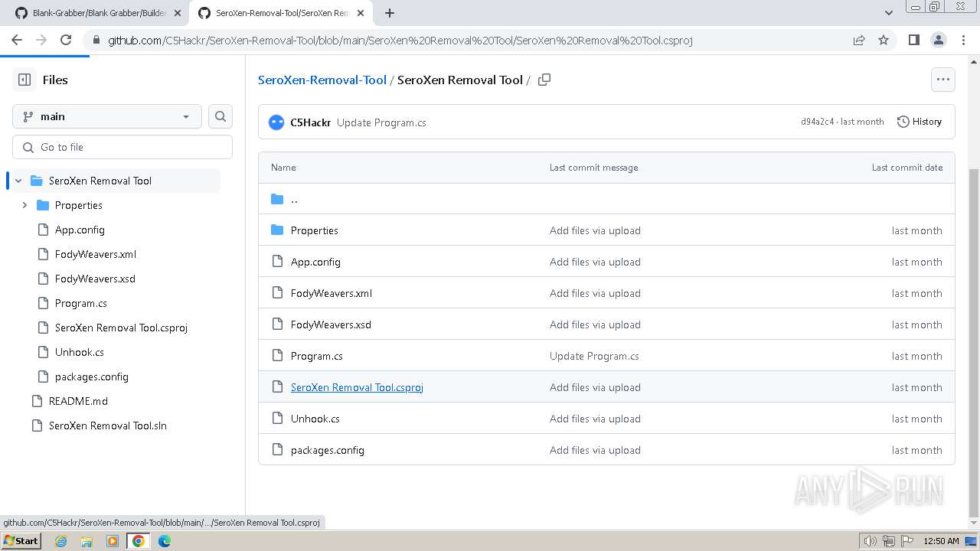Open volume tray icon

[870, 541]
